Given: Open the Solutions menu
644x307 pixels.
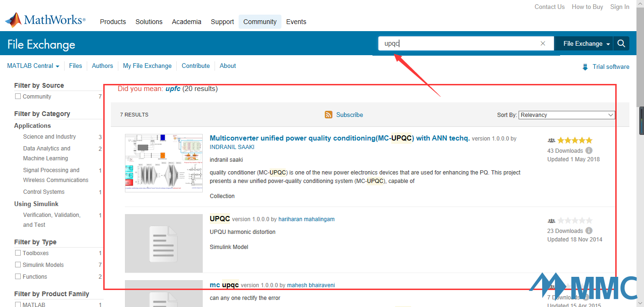Looking at the screenshot, I should click(x=149, y=22).
